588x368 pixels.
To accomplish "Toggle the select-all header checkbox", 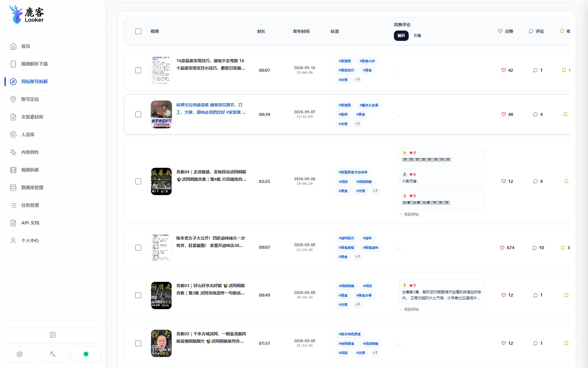I will click(x=138, y=31).
